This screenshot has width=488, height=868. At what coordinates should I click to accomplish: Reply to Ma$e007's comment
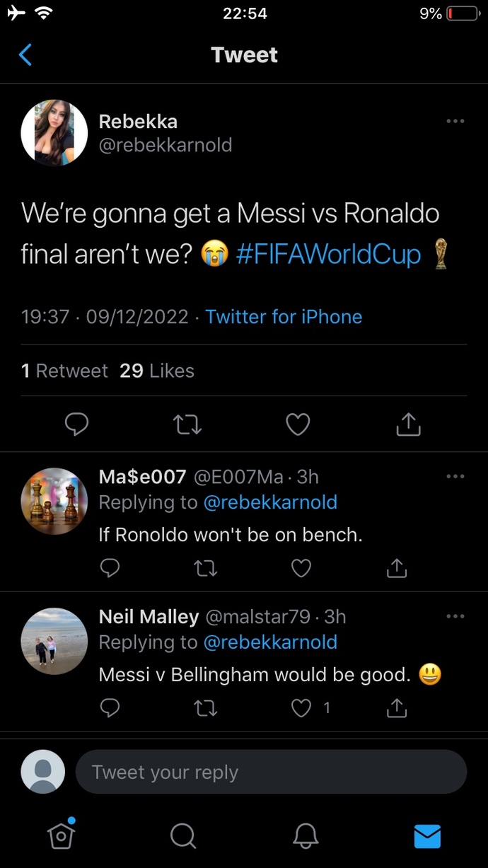(110, 568)
